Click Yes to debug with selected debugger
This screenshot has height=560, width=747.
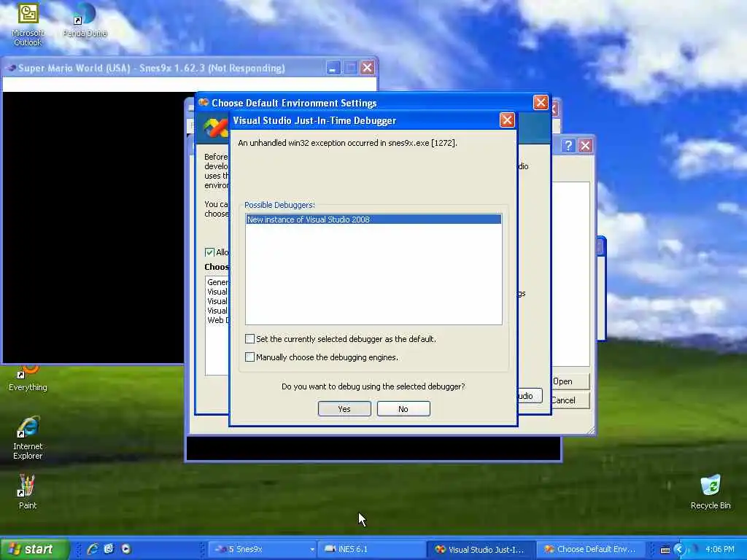pyautogui.click(x=344, y=408)
